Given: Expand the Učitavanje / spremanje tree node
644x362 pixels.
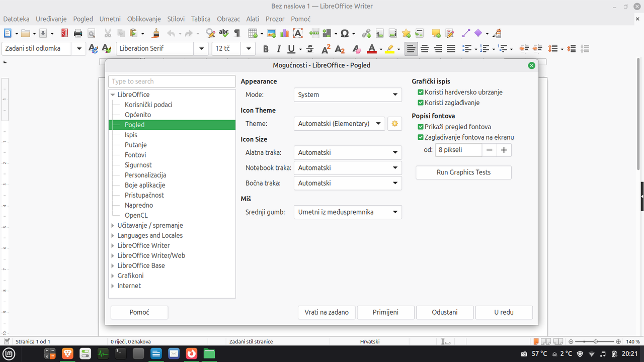Looking at the screenshot, I should click(113, 225).
